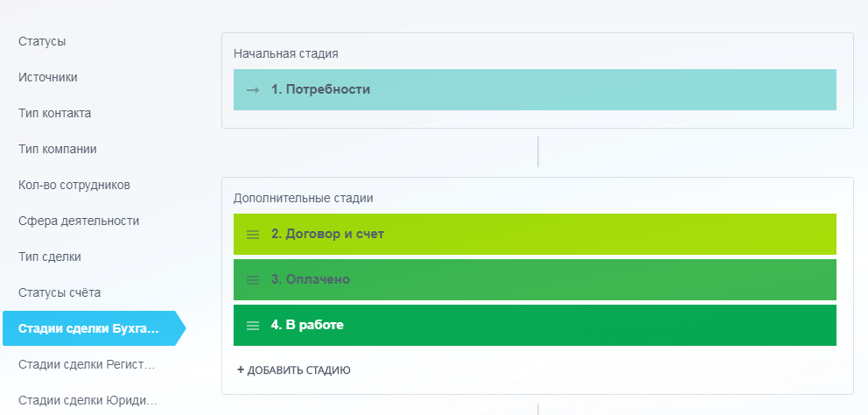Select Тип контакта sidebar item
Image resolution: width=868 pixels, height=415 pixels.
(x=54, y=113)
